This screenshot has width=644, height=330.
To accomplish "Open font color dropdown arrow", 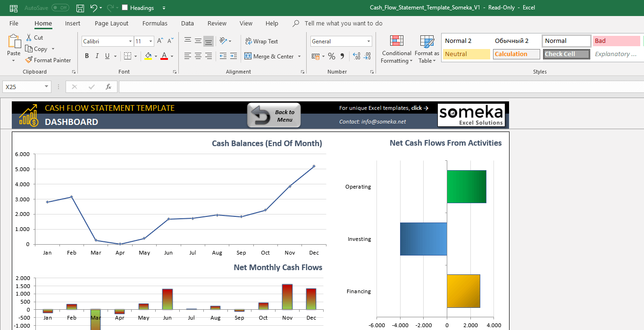I will point(172,57).
